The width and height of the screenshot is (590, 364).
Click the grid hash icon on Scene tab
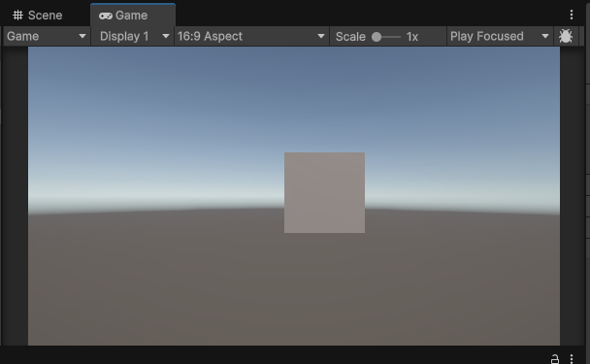(17, 16)
